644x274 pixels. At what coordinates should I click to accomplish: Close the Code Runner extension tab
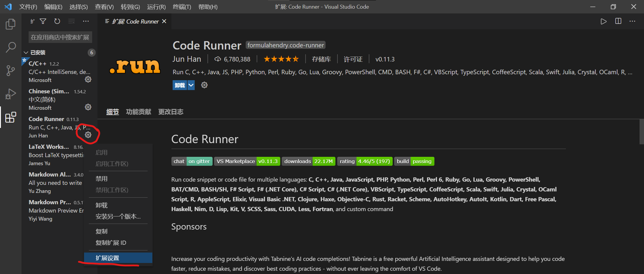(x=164, y=21)
